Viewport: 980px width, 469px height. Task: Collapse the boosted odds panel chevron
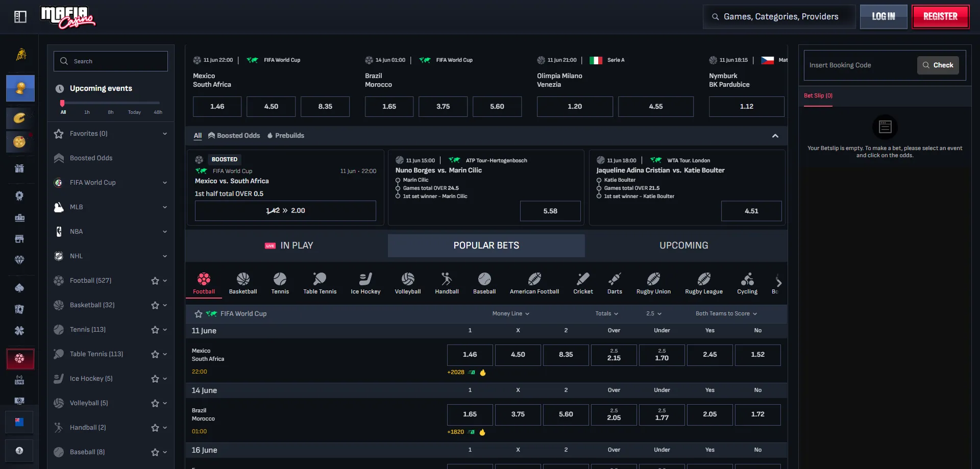click(x=775, y=136)
